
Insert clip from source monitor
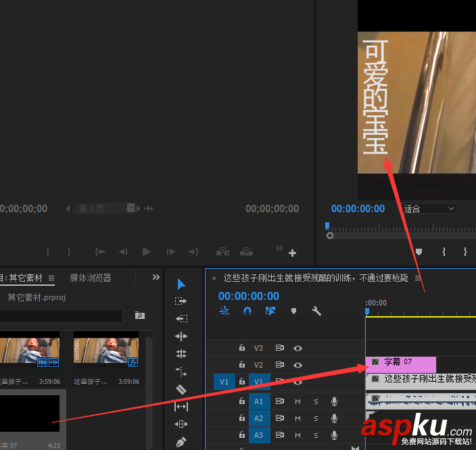[x=222, y=251]
